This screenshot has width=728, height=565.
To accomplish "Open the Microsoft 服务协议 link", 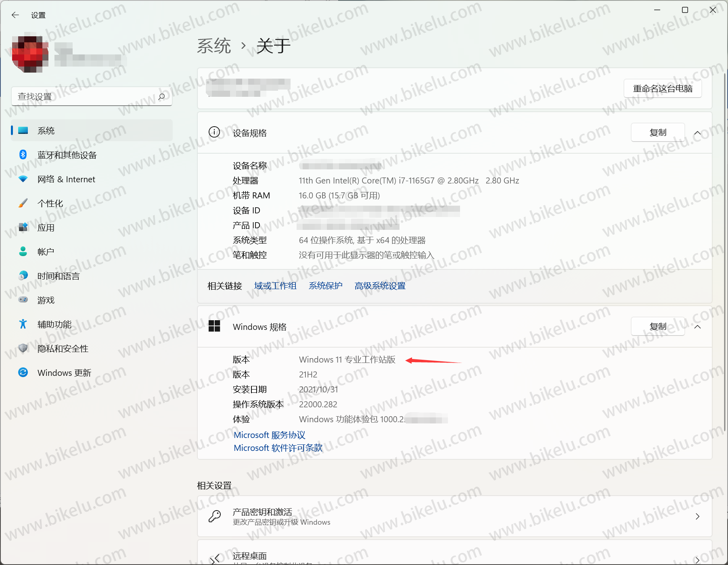I will pos(269,435).
